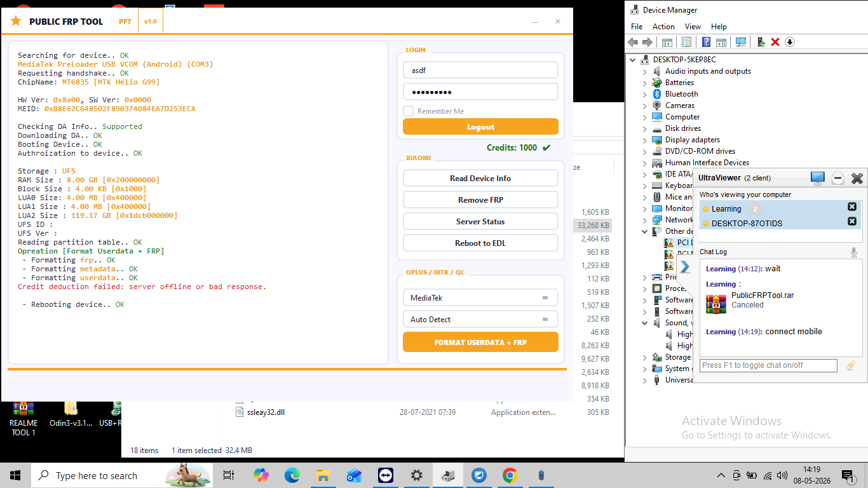Screen dimensions: 868x488
Task: Expand the Display adapters node
Action: [645, 140]
